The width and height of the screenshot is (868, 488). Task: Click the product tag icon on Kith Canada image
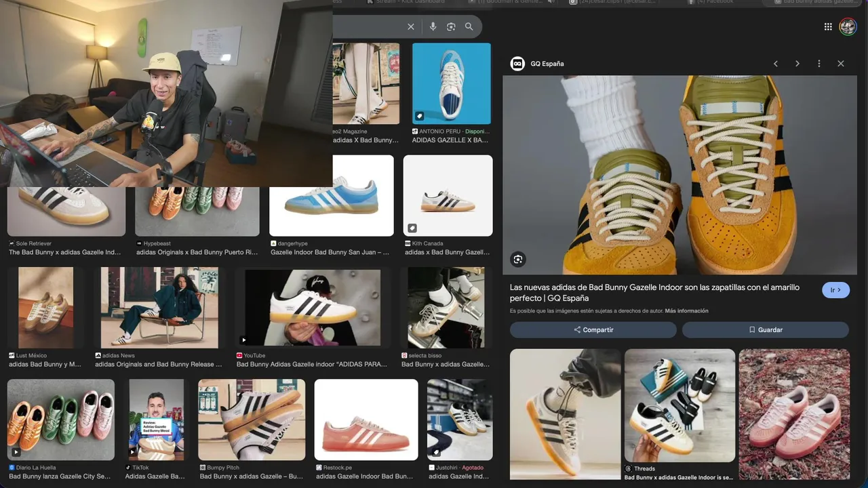(x=412, y=228)
